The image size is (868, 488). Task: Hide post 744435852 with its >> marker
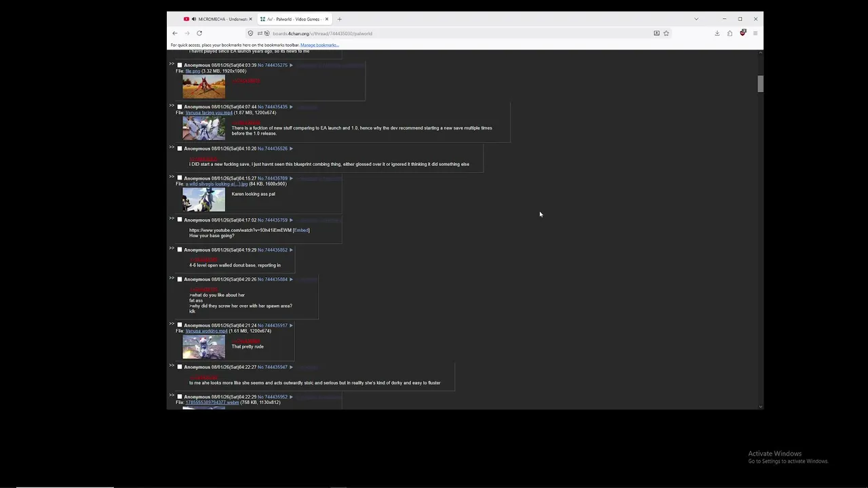pyautogui.click(x=172, y=249)
